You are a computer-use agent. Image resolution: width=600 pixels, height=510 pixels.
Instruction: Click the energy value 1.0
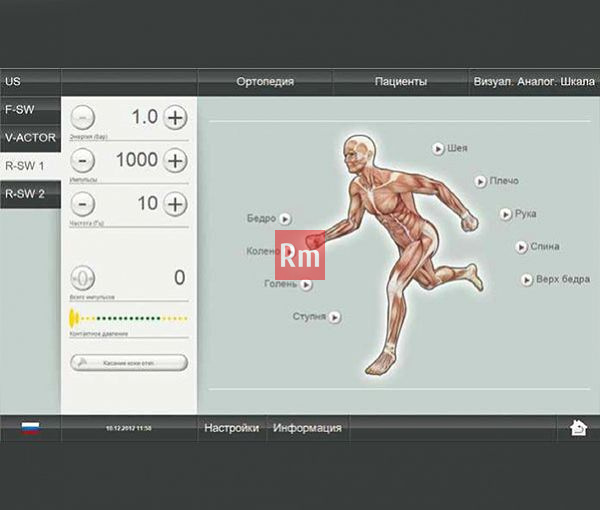145,117
